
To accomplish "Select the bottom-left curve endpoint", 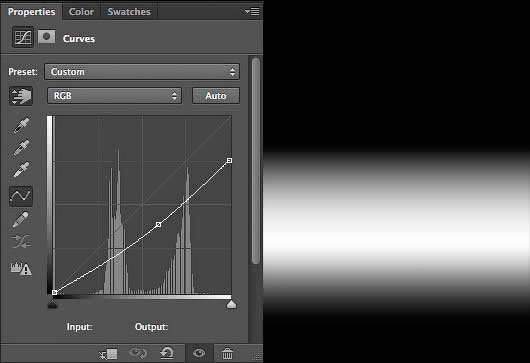I will click(55, 292).
